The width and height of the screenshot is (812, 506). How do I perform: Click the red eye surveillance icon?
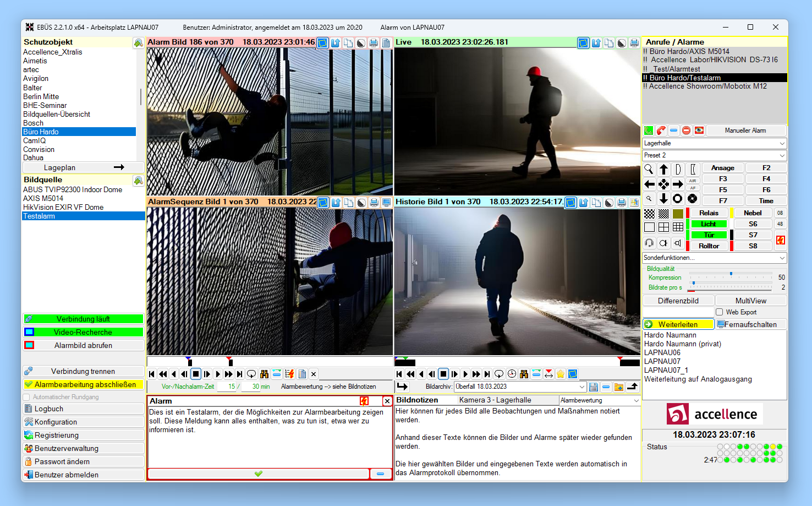click(699, 130)
